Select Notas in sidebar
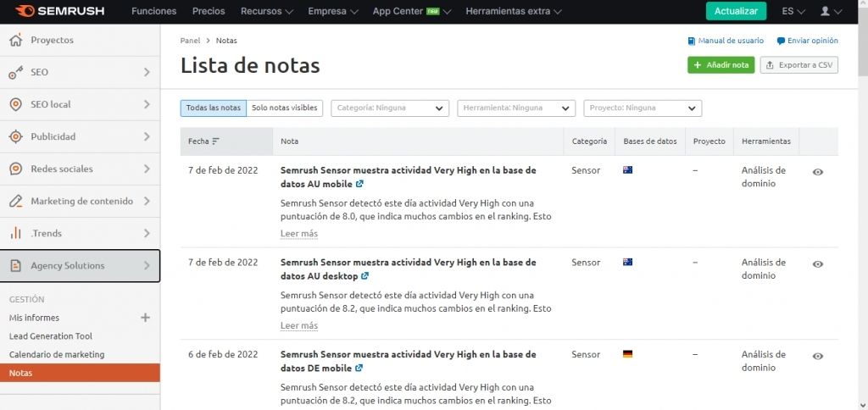Viewport: 868px width, 410px height. [x=80, y=373]
